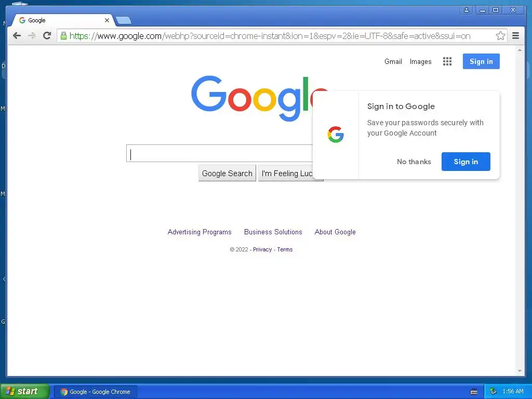The image size is (532, 399).
Task: Click the scrollbar down arrow
Action: [x=520, y=371]
